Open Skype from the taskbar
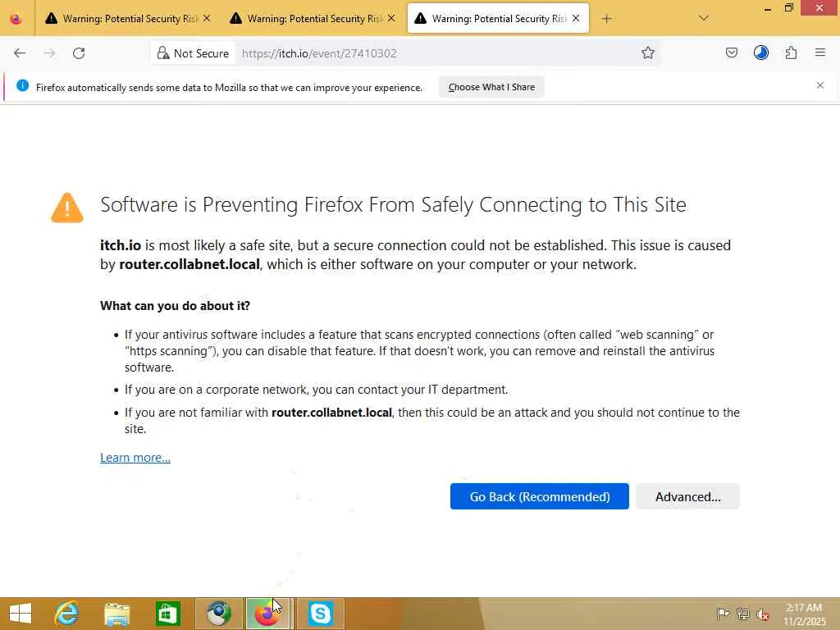 (x=320, y=614)
